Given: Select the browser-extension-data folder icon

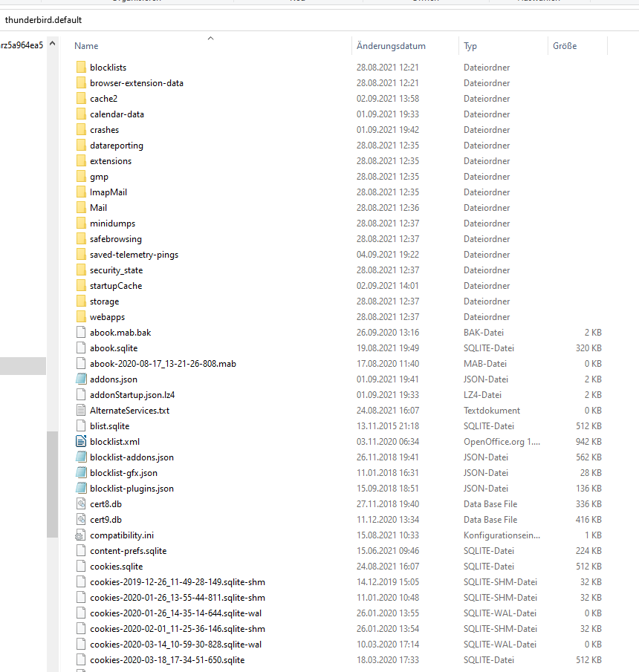Looking at the screenshot, I should click(x=81, y=82).
